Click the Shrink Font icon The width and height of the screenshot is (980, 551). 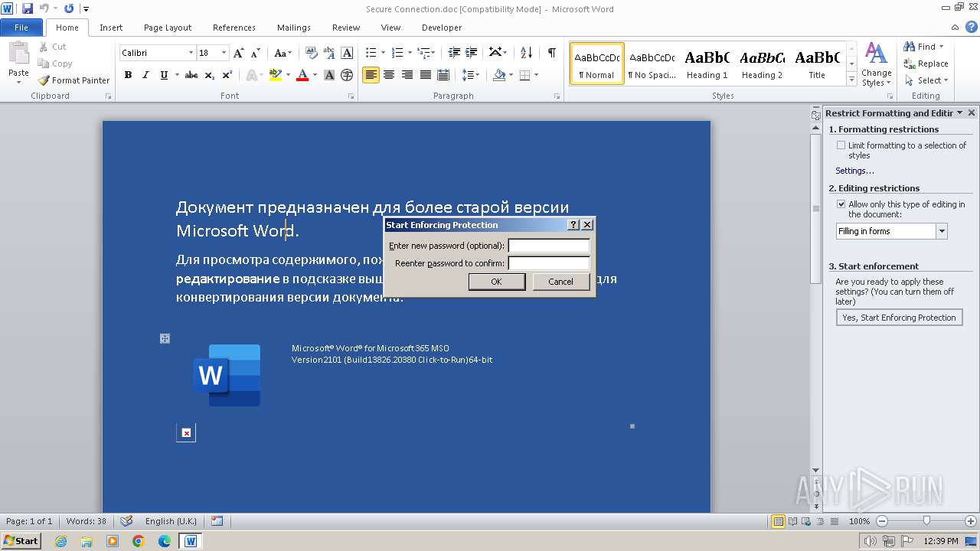click(255, 53)
